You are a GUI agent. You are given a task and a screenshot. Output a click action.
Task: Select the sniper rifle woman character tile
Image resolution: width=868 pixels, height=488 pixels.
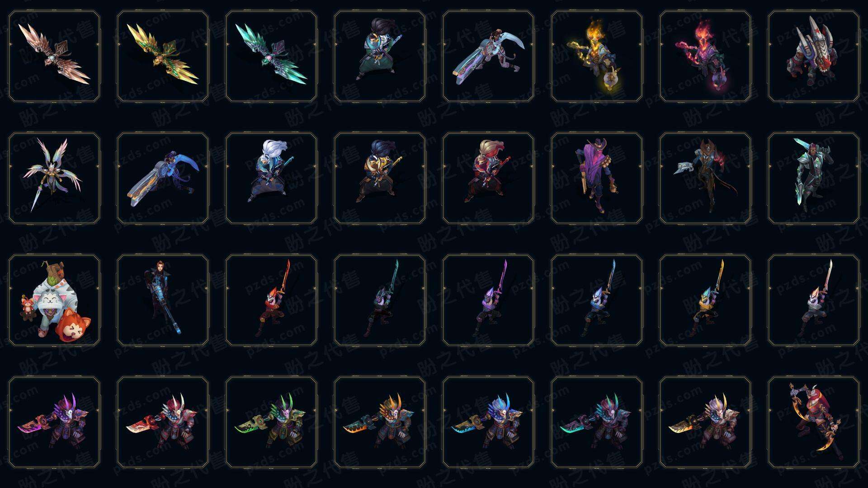[163, 300]
